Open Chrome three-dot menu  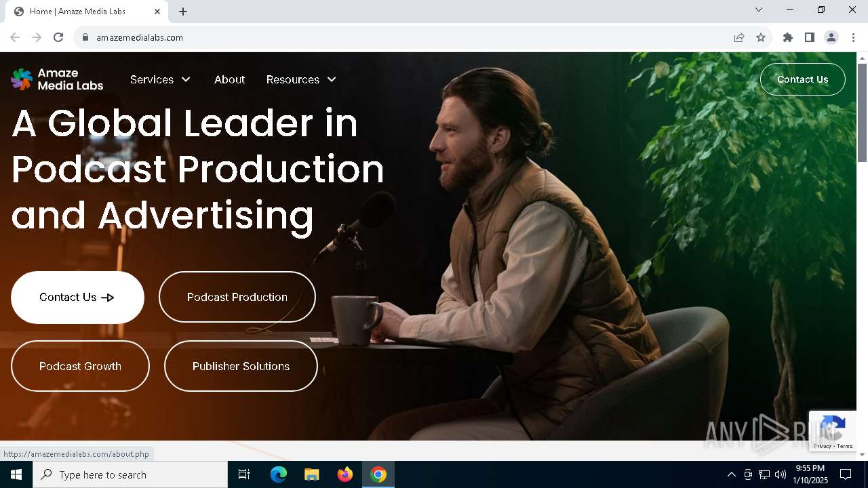(x=853, y=37)
